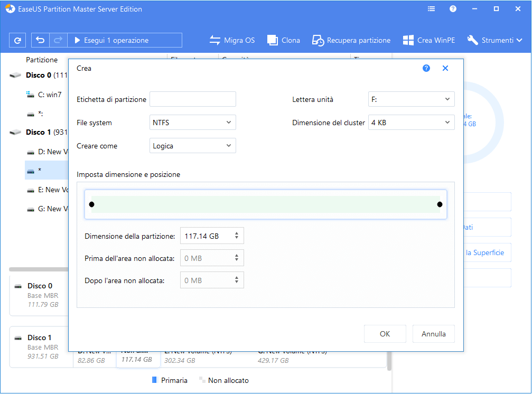The image size is (532, 394).
Task: Close the Crea dialog with X
Action: (445, 69)
